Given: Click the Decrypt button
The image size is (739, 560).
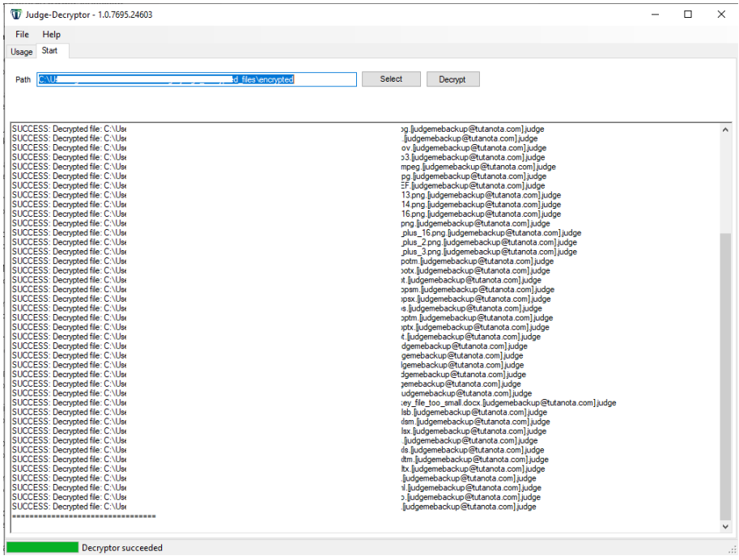Looking at the screenshot, I should point(452,79).
